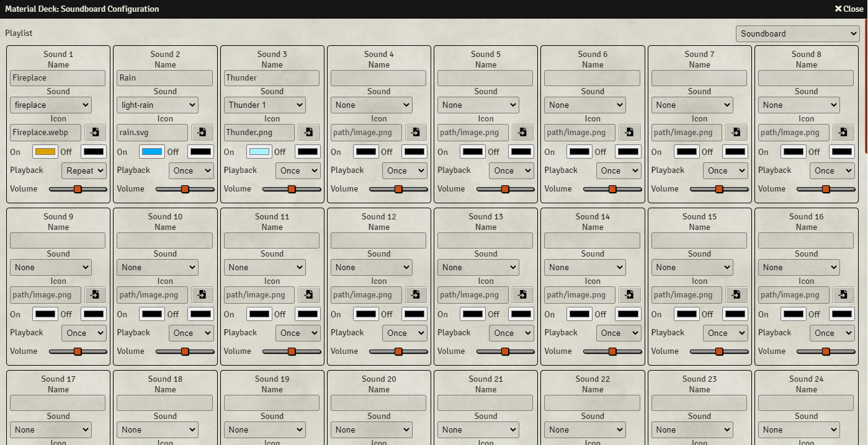Open Sound 2 light-rain sound selector
This screenshot has height=445, width=868.
(157, 105)
